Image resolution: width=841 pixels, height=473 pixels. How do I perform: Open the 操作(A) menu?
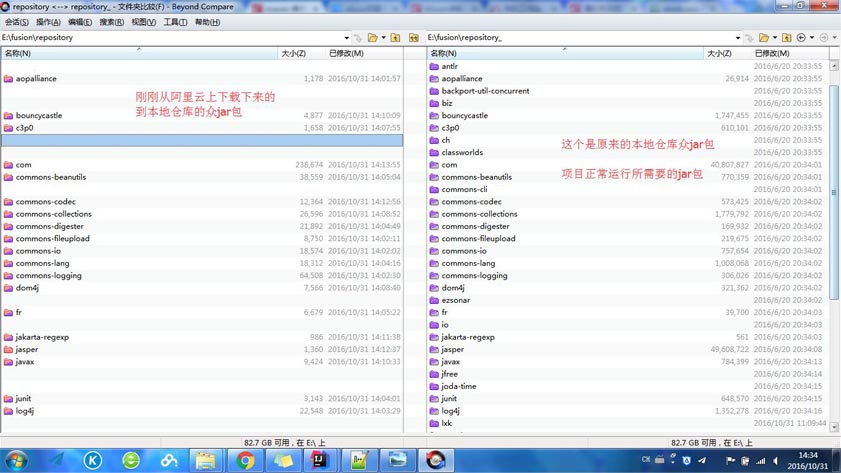(48, 22)
